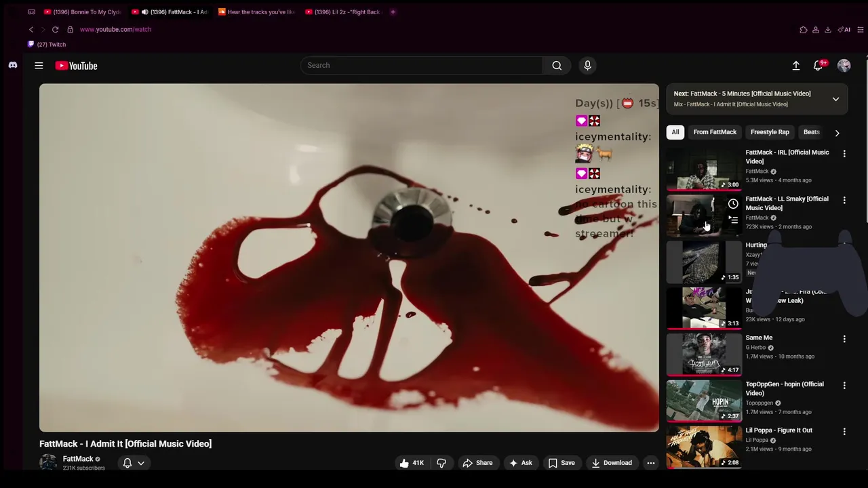Add LL Smaky video to queue

click(x=733, y=220)
